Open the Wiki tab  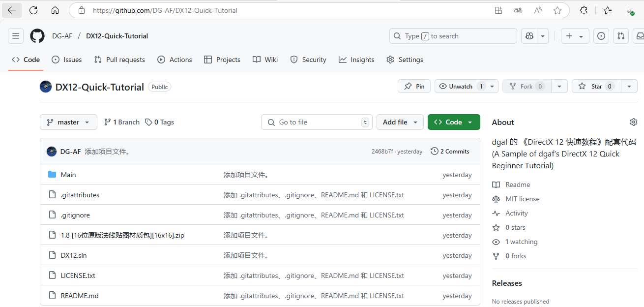point(265,60)
